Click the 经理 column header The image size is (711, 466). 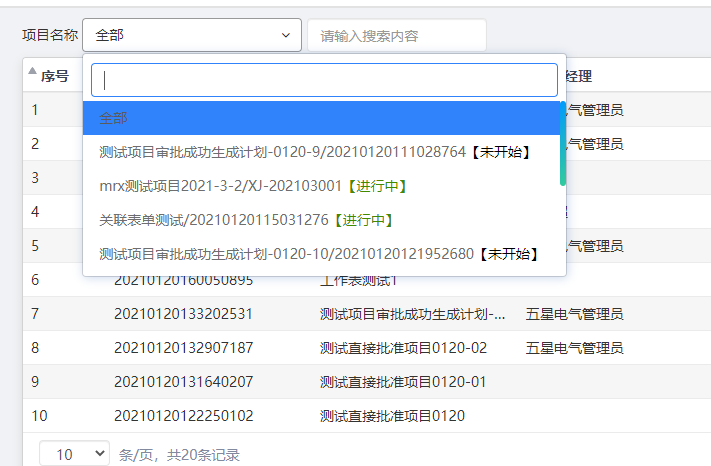click(579, 76)
